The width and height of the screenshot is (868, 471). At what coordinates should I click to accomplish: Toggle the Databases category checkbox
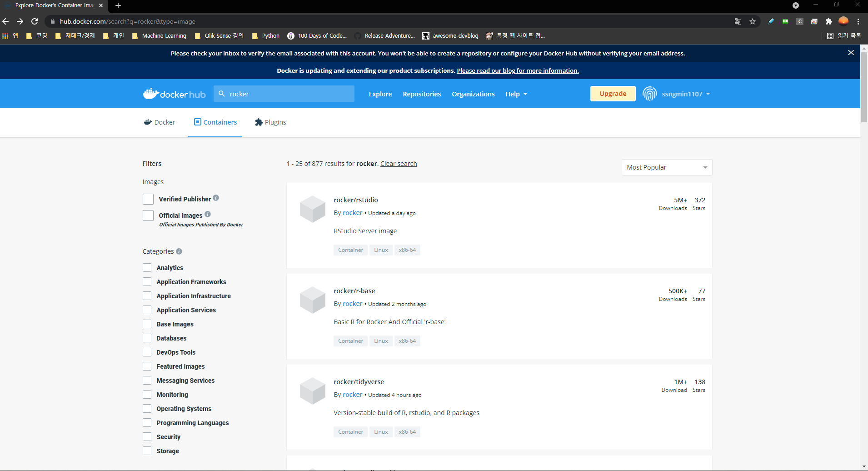pos(147,338)
